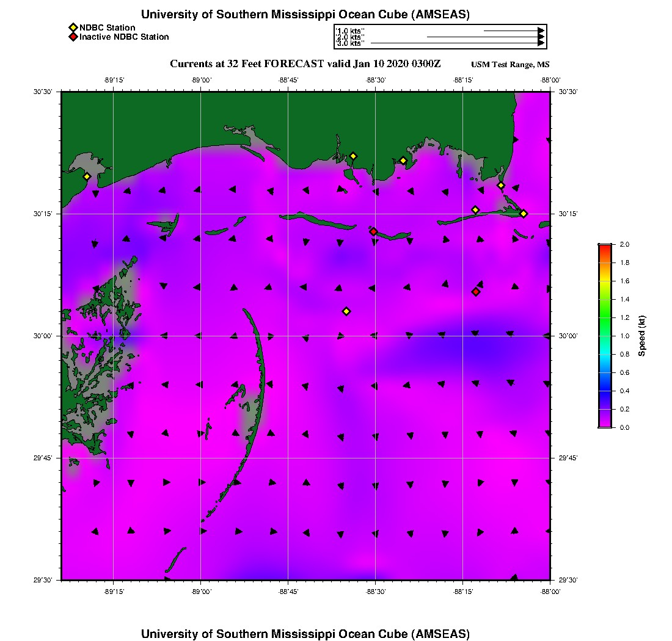
Task: Click the magenta bottom of speed color bar
Action: (605, 425)
